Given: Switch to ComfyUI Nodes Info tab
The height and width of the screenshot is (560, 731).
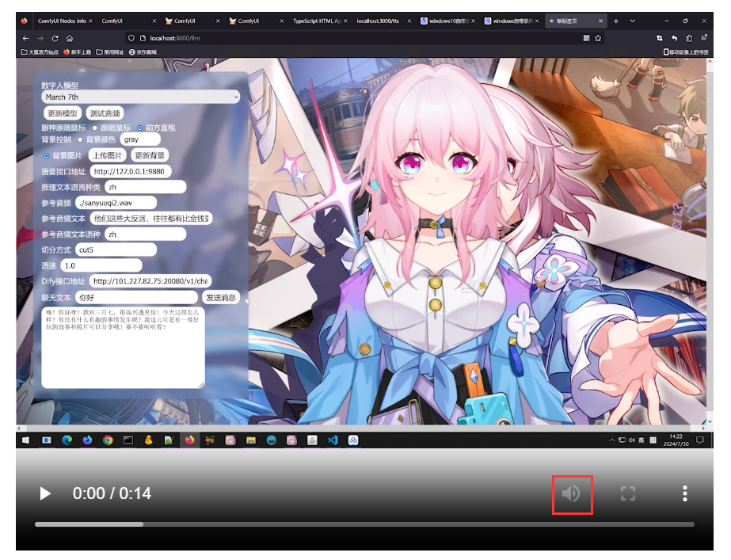Looking at the screenshot, I should [x=62, y=21].
